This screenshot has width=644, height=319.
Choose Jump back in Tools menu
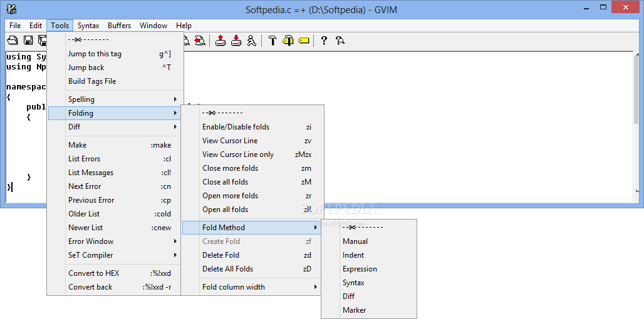click(115, 68)
